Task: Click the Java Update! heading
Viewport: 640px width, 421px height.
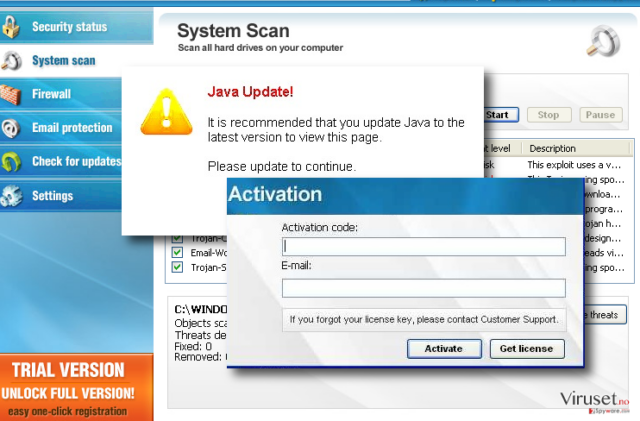Action: [250, 91]
